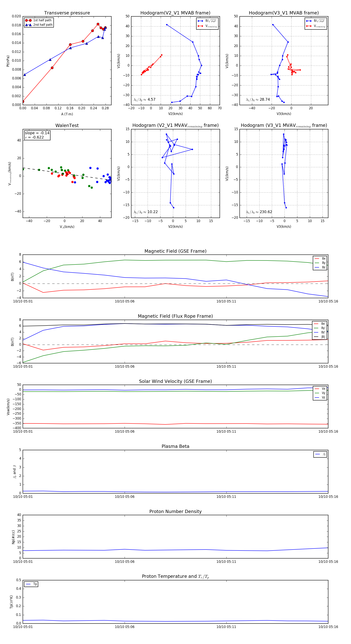Select 'Bz' in GSE magnetic field legend
Screen dimensions: 351x644
320,267
